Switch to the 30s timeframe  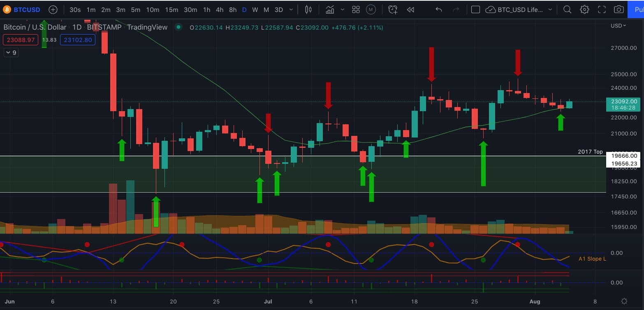tap(75, 9)
